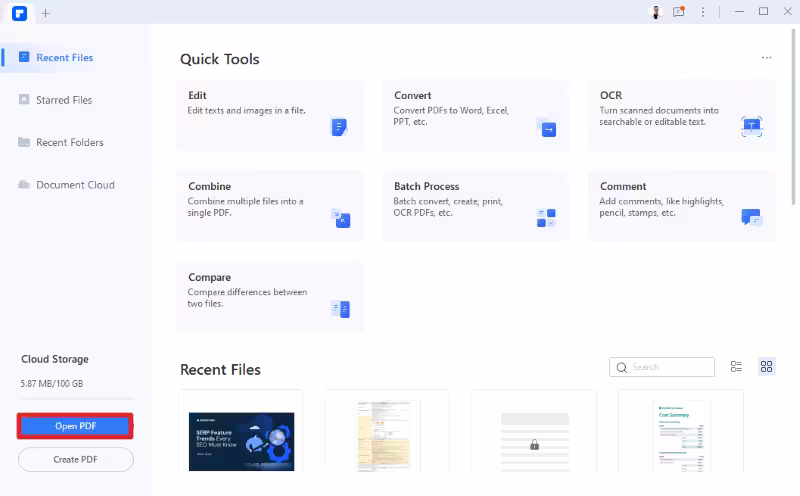Click the Open PDF button
This screenshot has width=800, height=496.
(x=75, y=426)
